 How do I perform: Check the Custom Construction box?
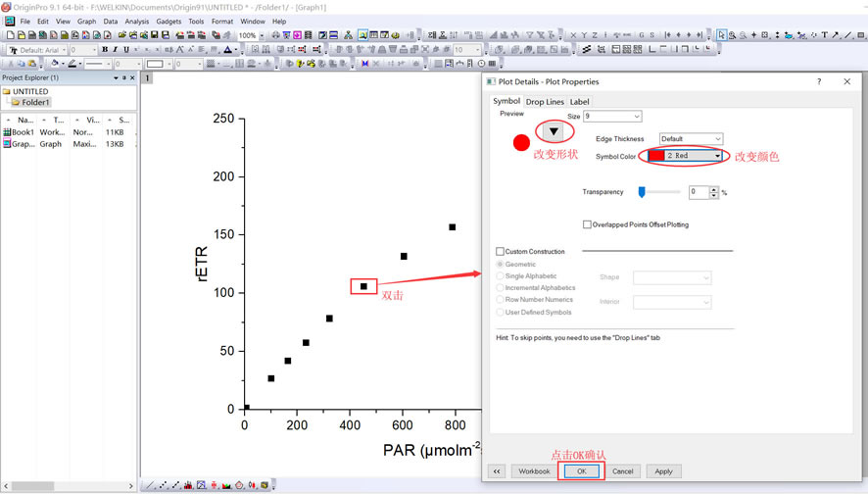point(501,252)
